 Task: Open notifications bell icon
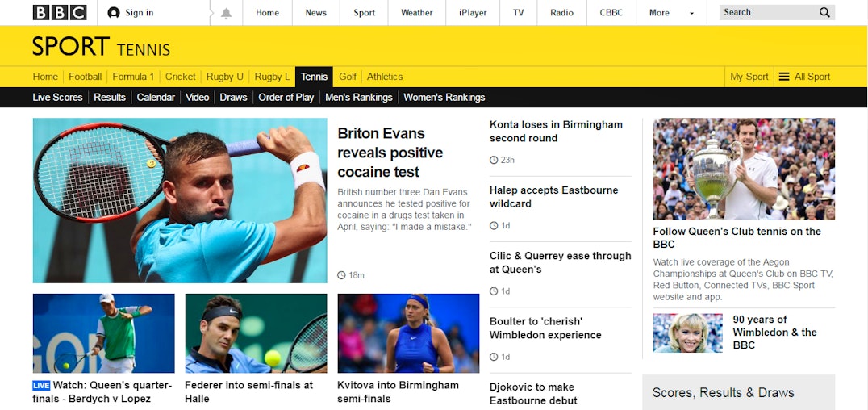226,13
